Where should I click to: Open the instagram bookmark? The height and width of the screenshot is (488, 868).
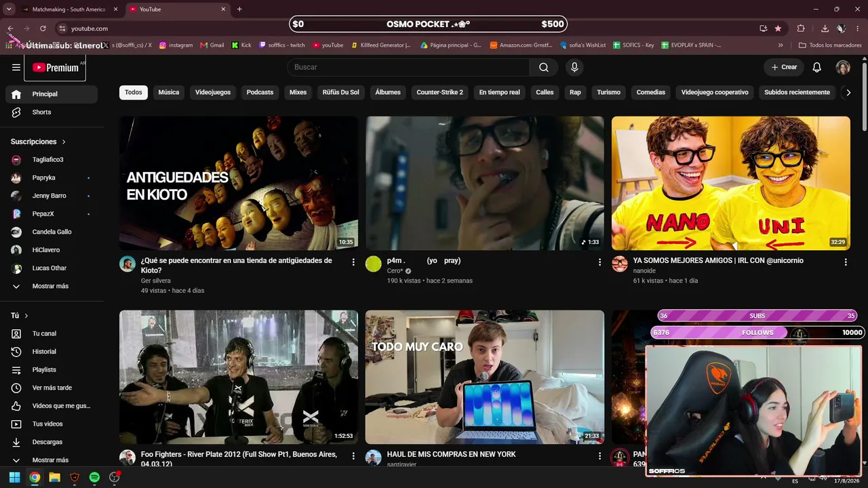[x=176, y=45]
